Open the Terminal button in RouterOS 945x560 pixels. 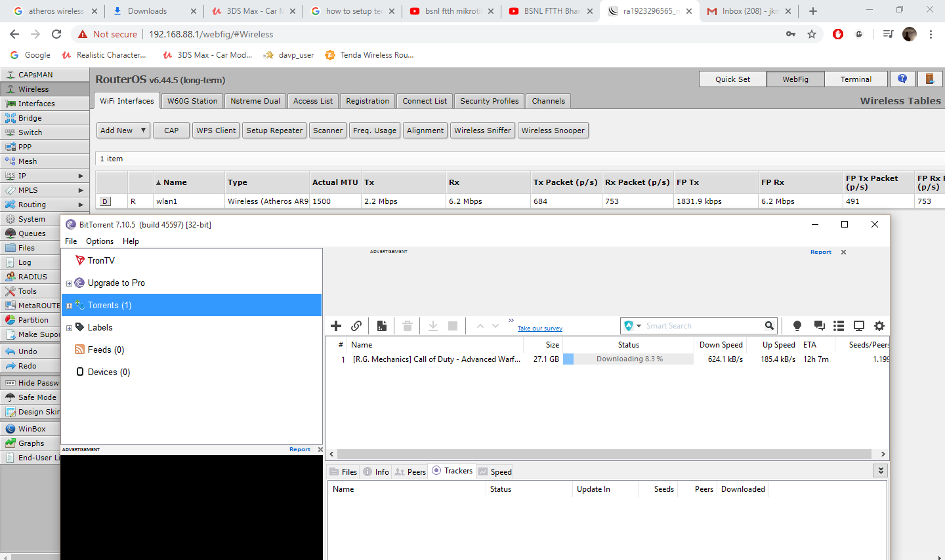(856, 79)
